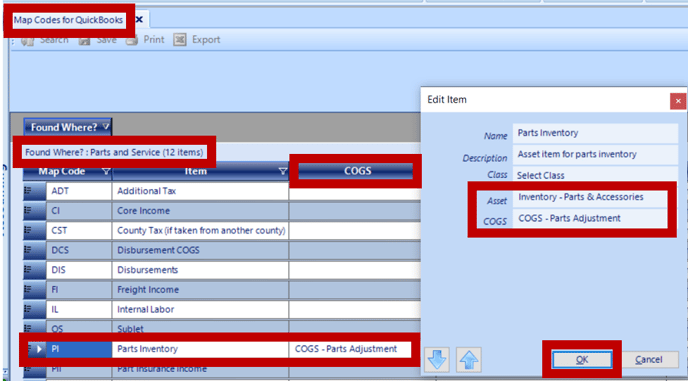688x381 pixels.
Task: Open the COGS account dropdown in Edit Item
Action: pos(590,218)
